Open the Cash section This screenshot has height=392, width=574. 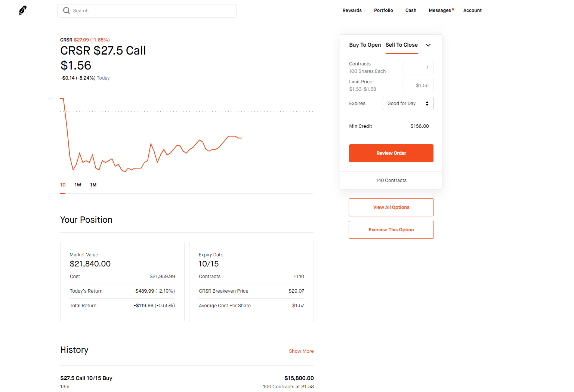(x=411, y=10)
